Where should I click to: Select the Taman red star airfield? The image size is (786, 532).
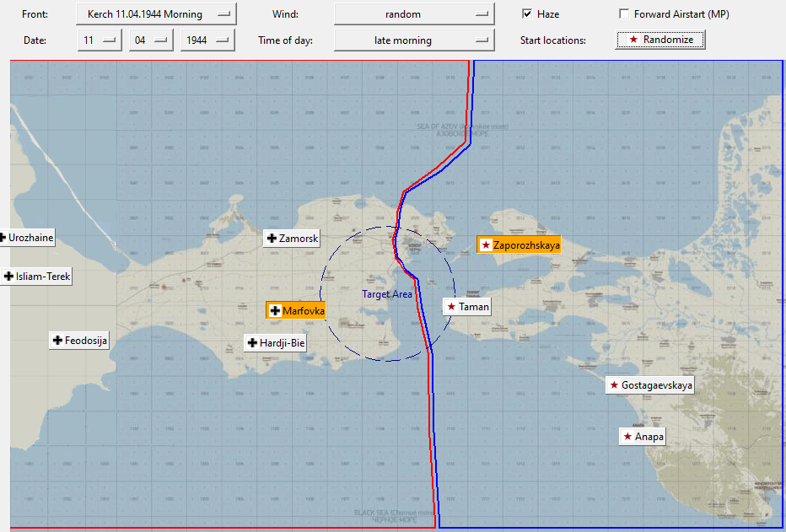(x=467, y=307)
